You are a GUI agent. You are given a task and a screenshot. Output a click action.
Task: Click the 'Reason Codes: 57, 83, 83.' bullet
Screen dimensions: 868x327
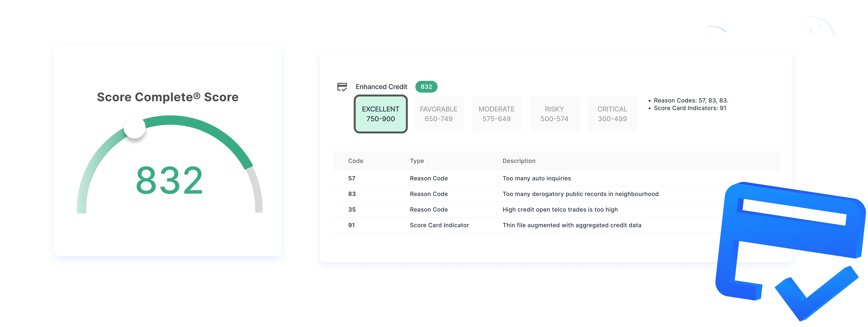coord(691,101)
